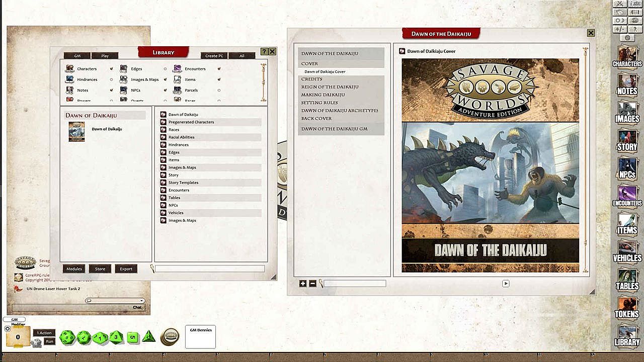
Task: Open the NPCs sidebar panel
Action: click(627, 168)
